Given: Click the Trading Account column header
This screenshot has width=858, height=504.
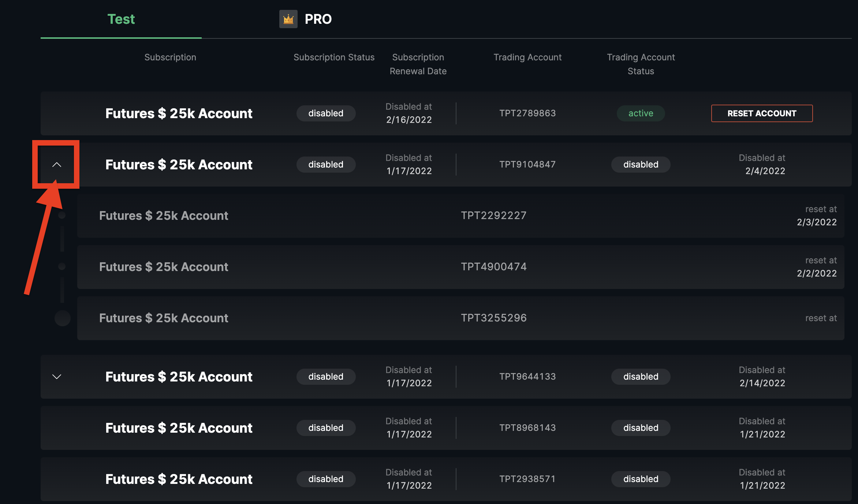Looking at the screenshot, I should (527, 57).
